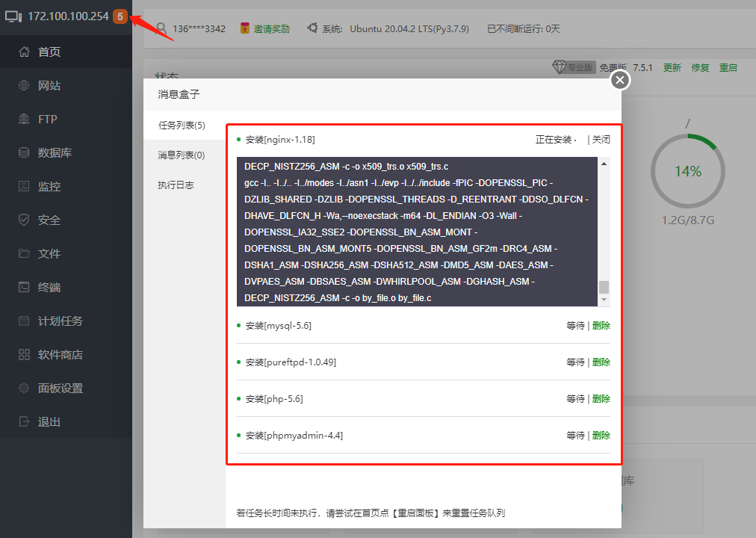The width and height of the screenshot is (756, 538).
Task: Click the security shield icon
Action: [24, 220]
